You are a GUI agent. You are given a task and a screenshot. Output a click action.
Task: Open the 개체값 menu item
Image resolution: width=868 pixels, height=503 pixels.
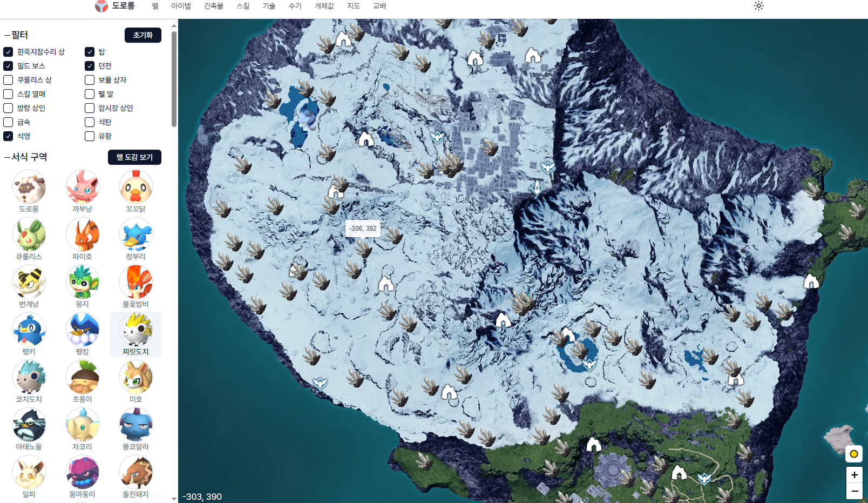point(324,6)
